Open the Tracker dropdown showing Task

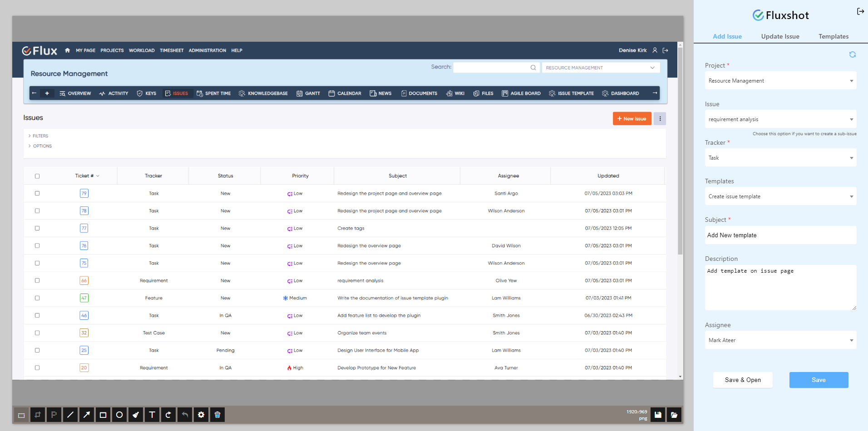pyautogui.click(x=780, y=157)
